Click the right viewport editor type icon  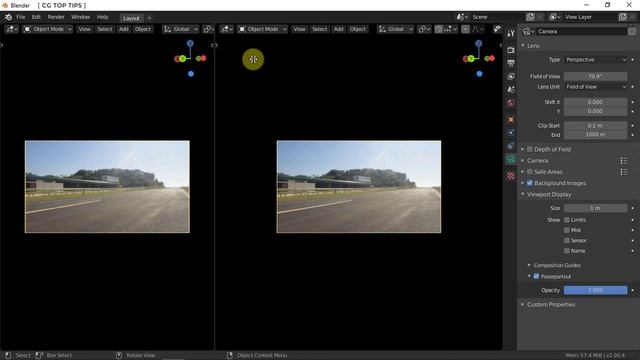[x=226, y=29]
